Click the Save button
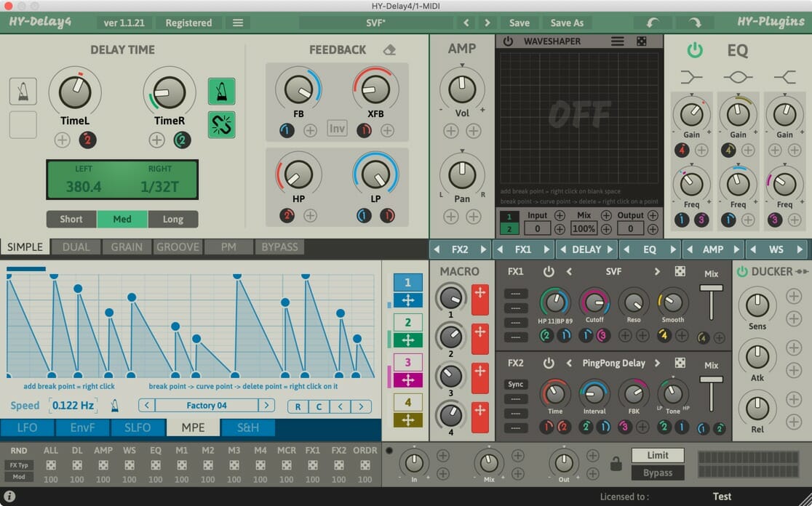The image size is (812, 506). (519, 23)
